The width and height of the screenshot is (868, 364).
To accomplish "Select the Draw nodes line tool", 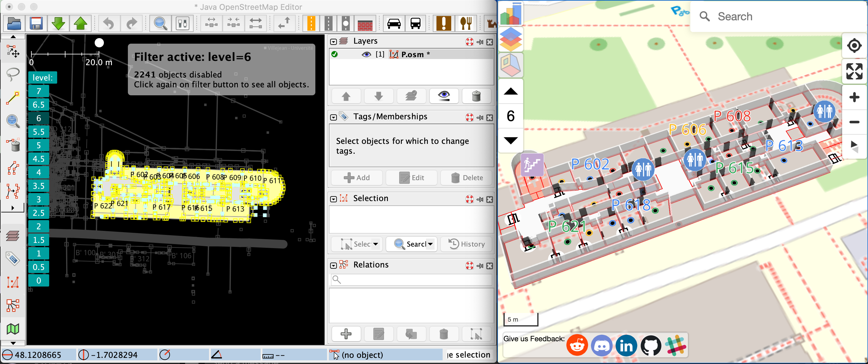I will point(13,98).
